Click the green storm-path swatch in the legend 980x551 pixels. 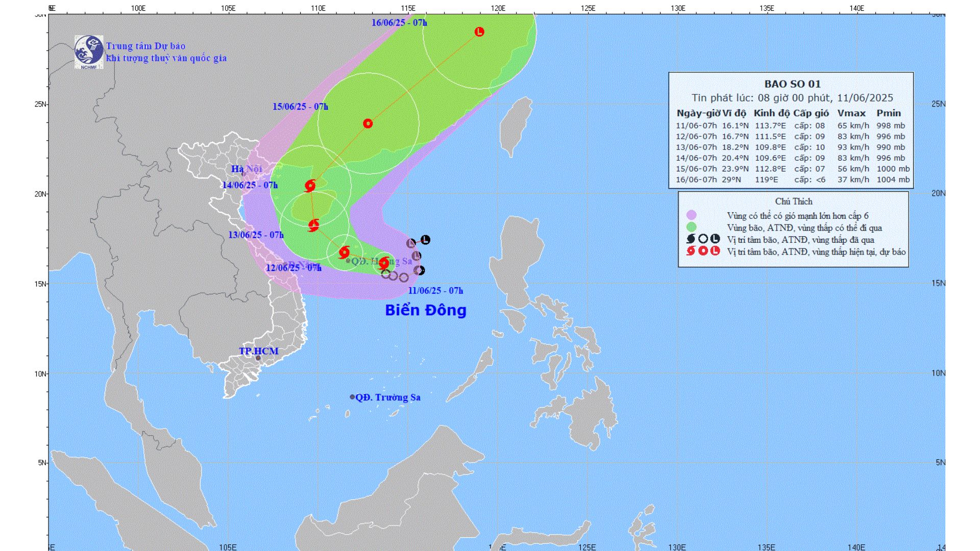[692, 228]
